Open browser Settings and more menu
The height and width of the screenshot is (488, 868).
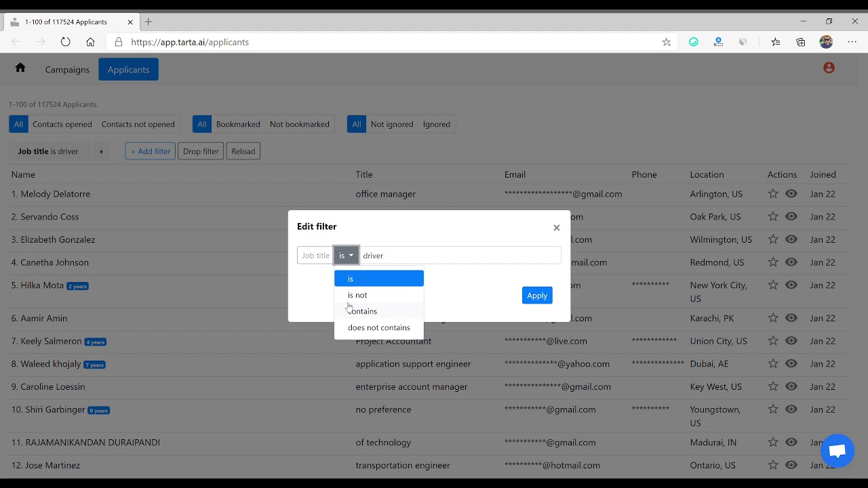(852, 42)
